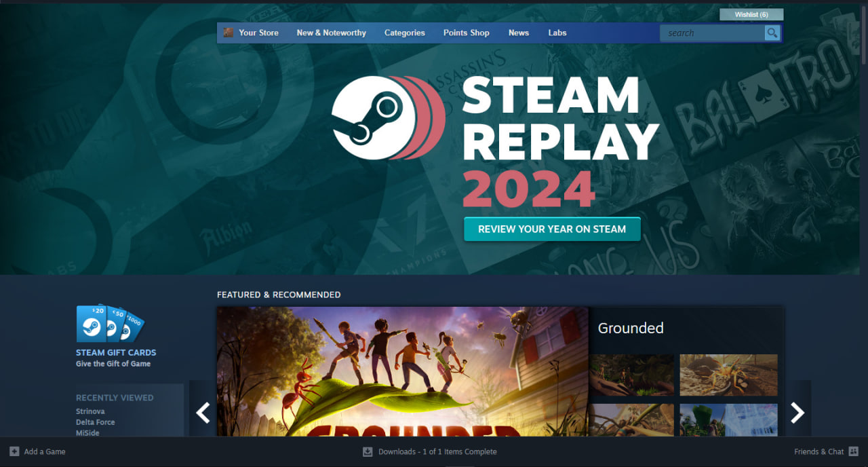Open the Steam Gift Cards link
868x467 pixels.
pyautogui.click(x=116, y=352)
